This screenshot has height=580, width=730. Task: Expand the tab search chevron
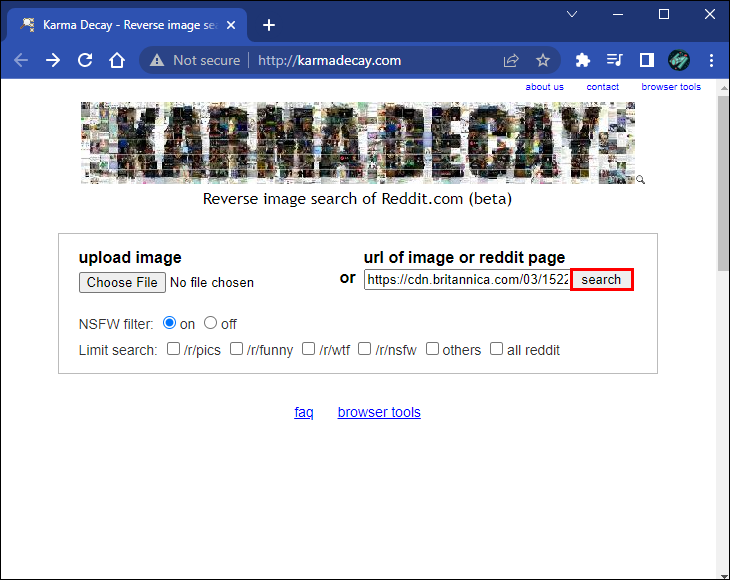click(x=572, y=14)
